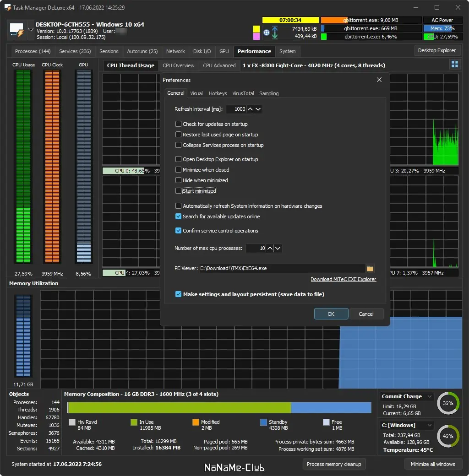Click the PE Viewer folder browse icon
469x476 pixels.
[370, 268]
